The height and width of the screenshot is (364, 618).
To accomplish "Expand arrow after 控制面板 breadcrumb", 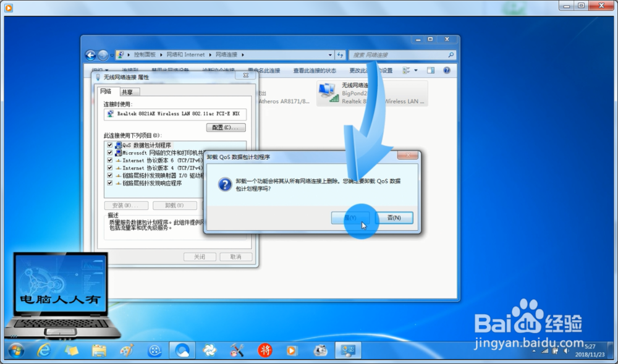I will [x=161, y=55].
